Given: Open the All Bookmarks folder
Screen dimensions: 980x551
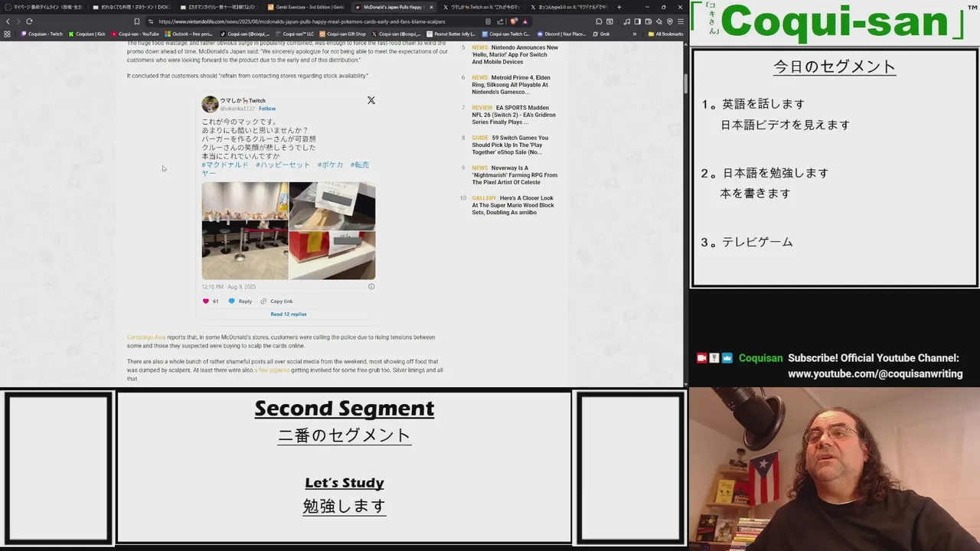Looking at the screenshot, I should [x=665, y=34].
